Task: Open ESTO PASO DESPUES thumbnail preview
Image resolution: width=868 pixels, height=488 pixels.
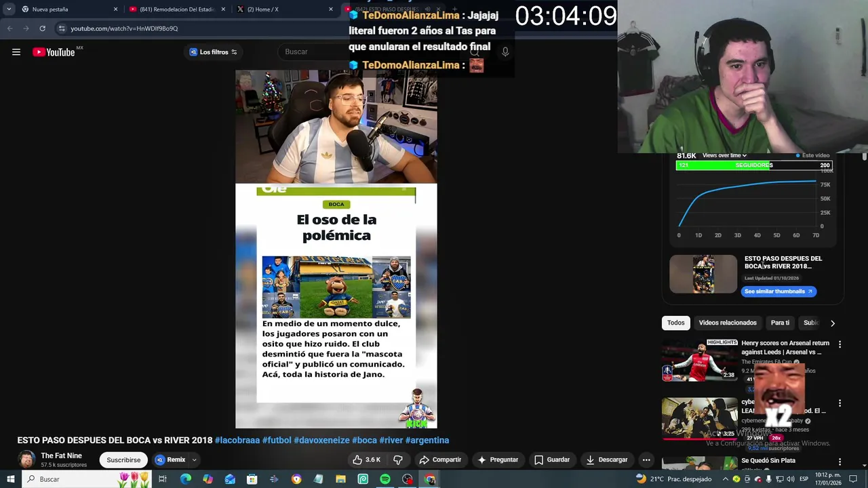Action: 703,274
